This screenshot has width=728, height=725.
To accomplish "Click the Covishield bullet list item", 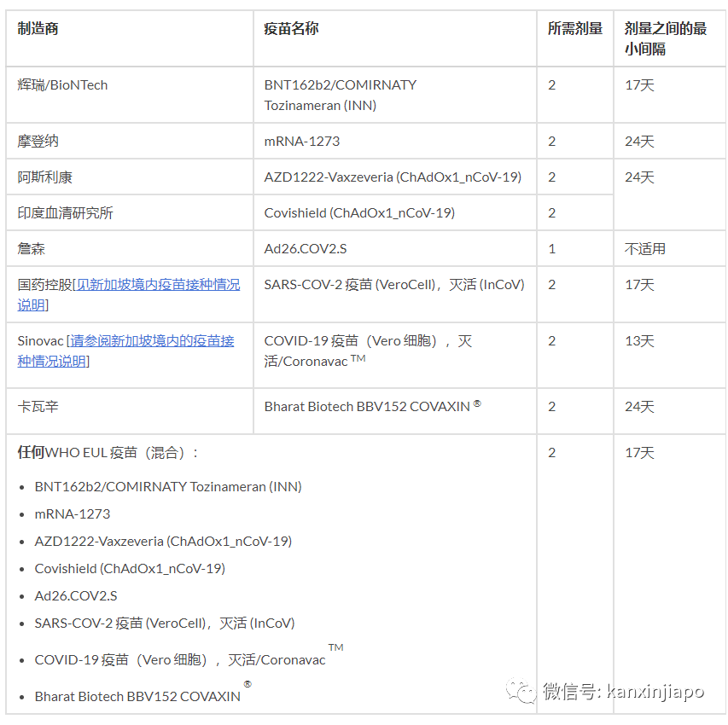I will point(130,569).
